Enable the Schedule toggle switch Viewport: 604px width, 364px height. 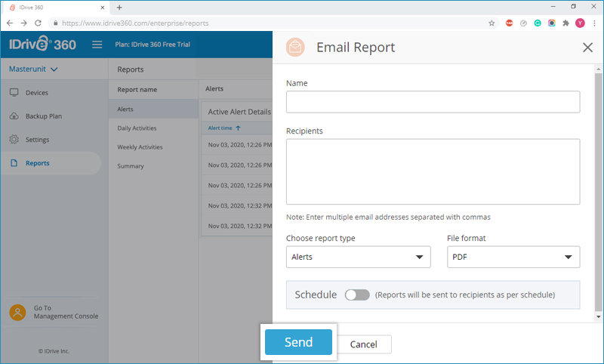coord(357,295)
